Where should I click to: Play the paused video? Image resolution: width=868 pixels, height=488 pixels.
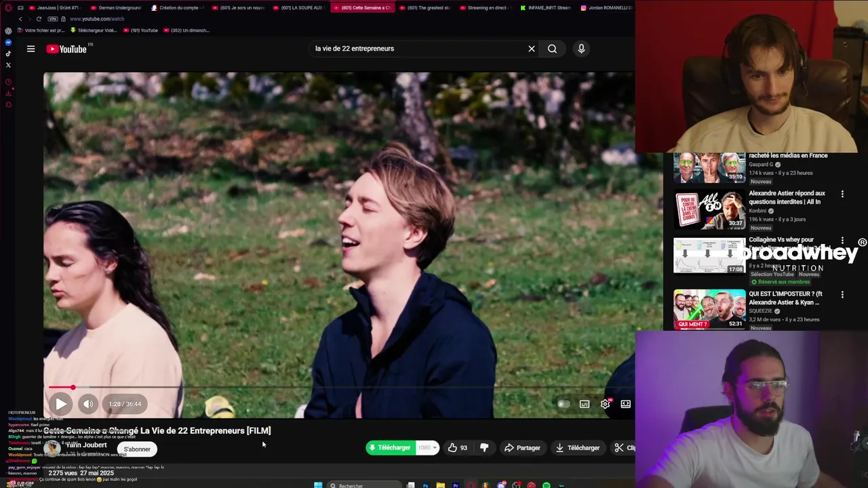click(60, 404)
